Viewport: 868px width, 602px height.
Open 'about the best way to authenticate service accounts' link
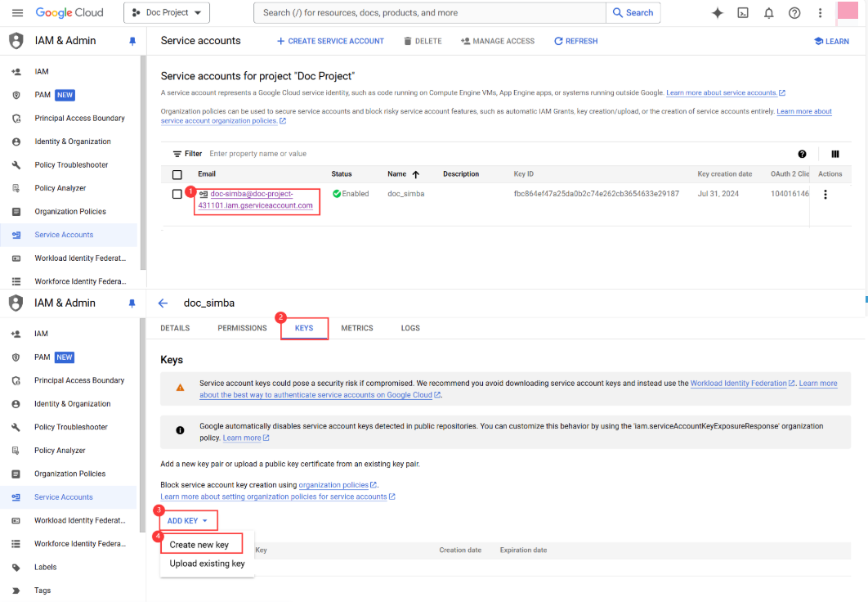coord(320,395)
